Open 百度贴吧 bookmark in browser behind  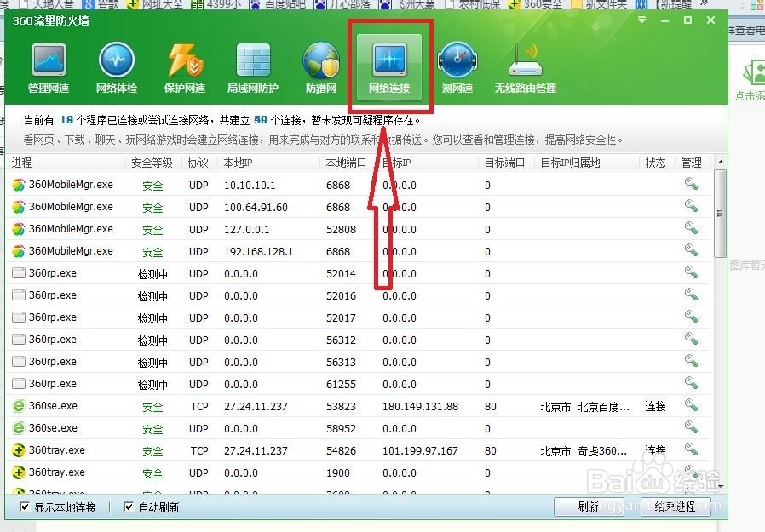(278, 4)
